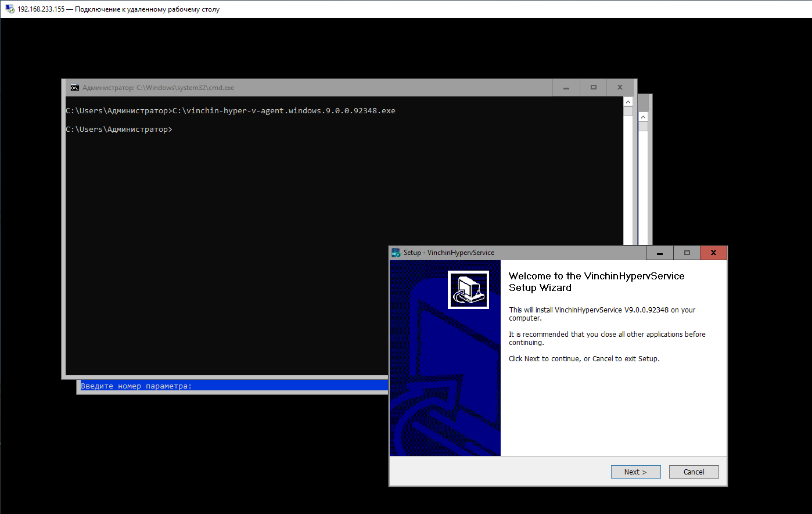Viewport: 812px width, 514px height.
Task: Open the cmd.exe window system icon
Action: pos(75,88)
